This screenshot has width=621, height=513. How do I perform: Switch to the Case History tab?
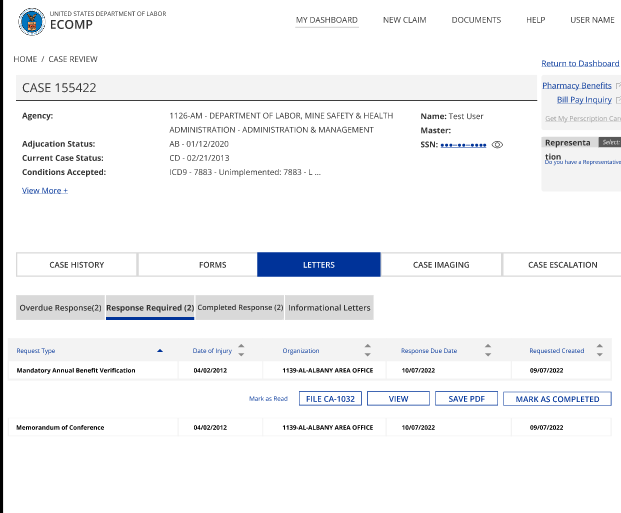point(77,265)
